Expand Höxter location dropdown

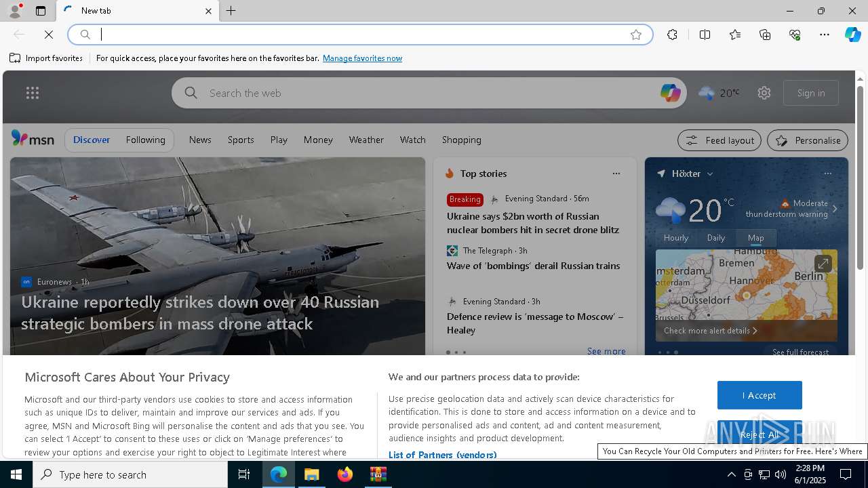pos(710,174)
